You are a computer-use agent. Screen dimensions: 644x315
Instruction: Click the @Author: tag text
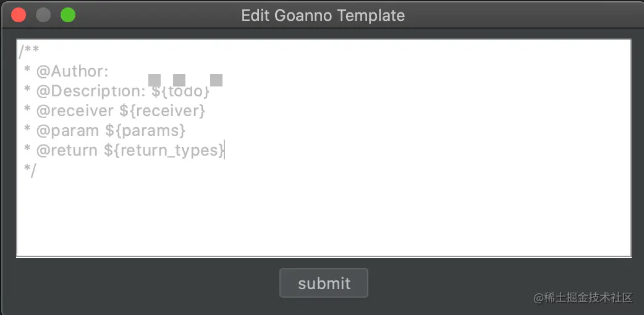pyautogui.click(x=72, y=72)
